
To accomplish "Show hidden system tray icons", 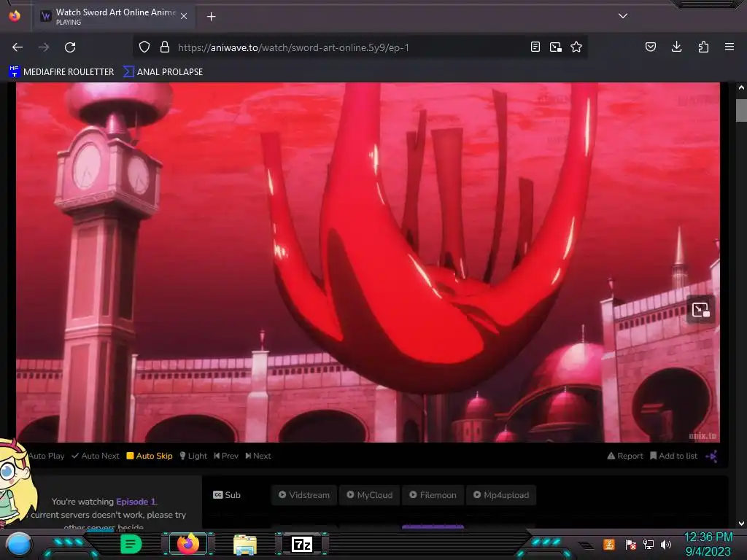I will (x=587, y=545).
